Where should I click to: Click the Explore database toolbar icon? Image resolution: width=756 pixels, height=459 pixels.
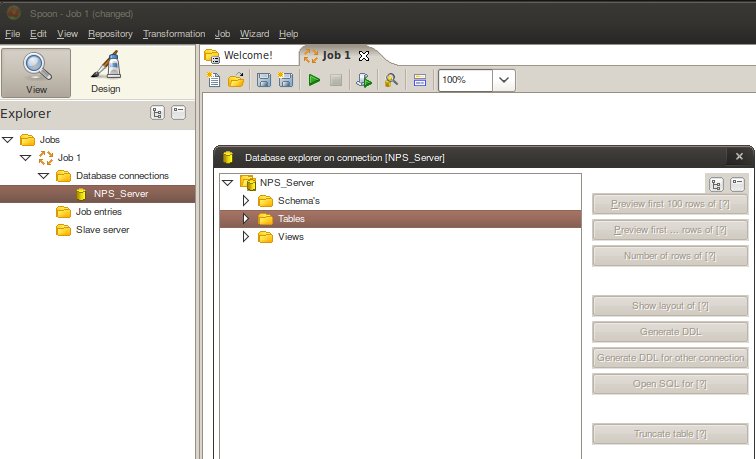391,80
